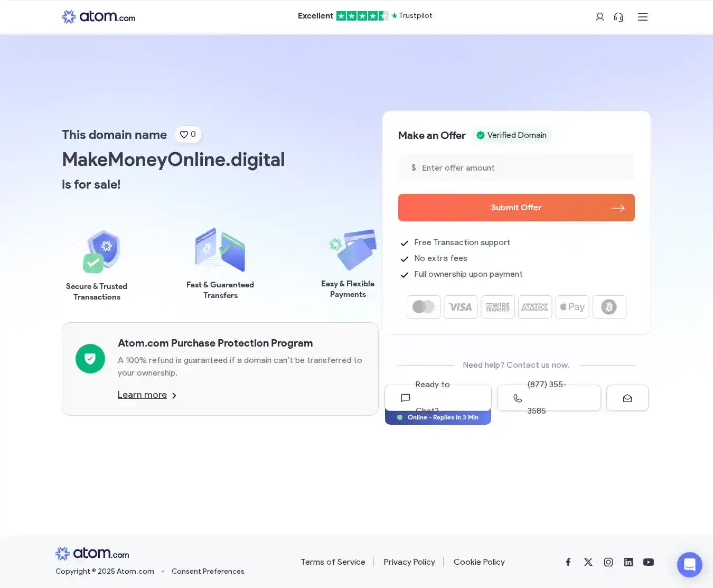Image resolution: width=713 pixels, height=588 pixels.
Task: Visit the X (Twitter) profile icon
Action: tap(588, 562)
